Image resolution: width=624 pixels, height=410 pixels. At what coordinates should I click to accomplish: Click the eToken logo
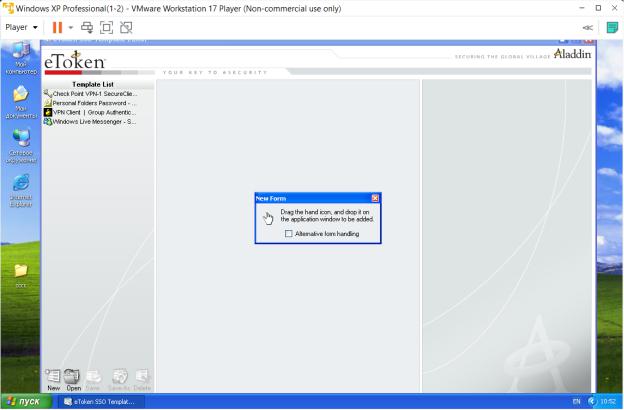(74, 61)
